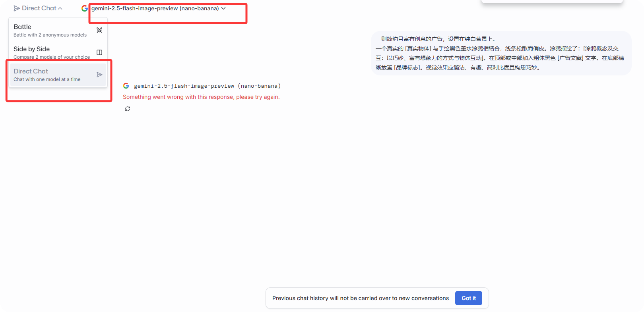Collapse the Direct Chat mode menu chevron
The image size is (644, 312).
tap(60, 8)
